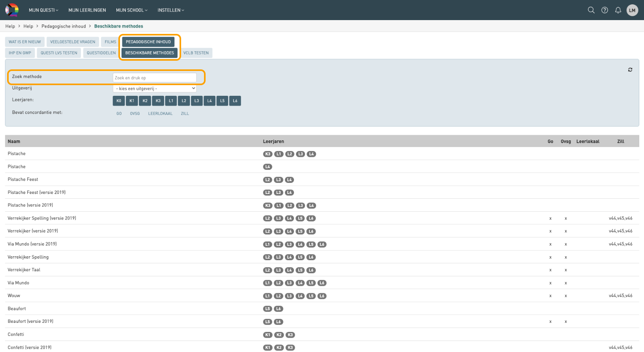The width and height of the screenshot is (644, 352).
Task: Toggle the ZILL concordantie filter
Action: point(185,114)
